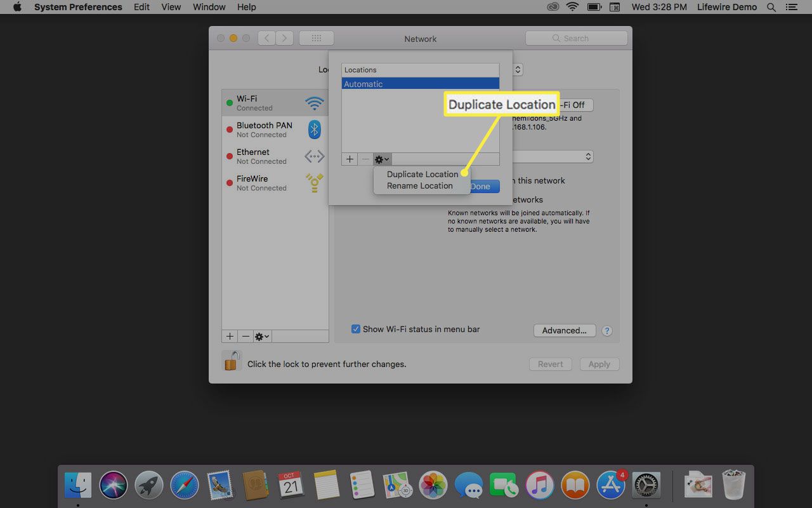Open Photos from the Dock

[x=433, y=486]
